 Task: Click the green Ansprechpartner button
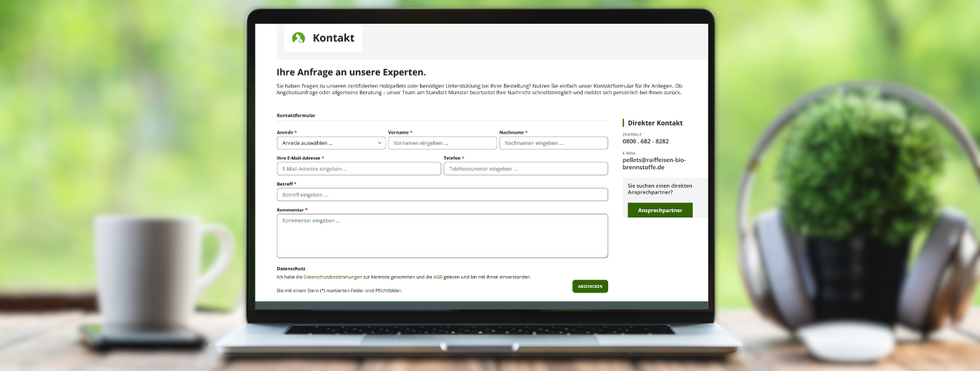click(659, 210)
